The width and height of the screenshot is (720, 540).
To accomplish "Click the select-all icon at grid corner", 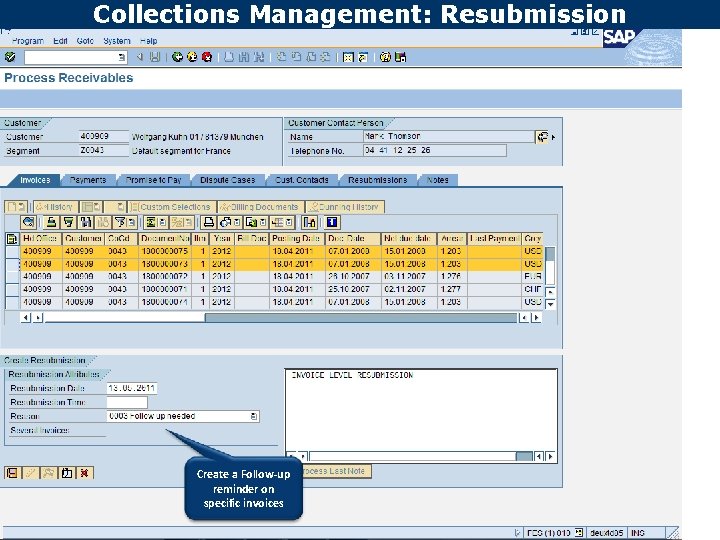I will pos(11,239).
